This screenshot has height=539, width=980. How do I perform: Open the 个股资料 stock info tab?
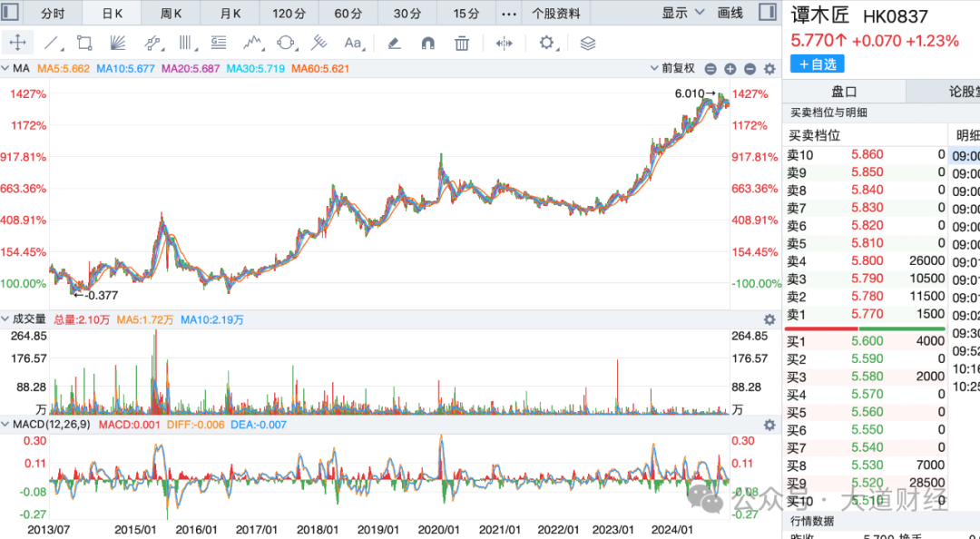[x=556, y=13]
